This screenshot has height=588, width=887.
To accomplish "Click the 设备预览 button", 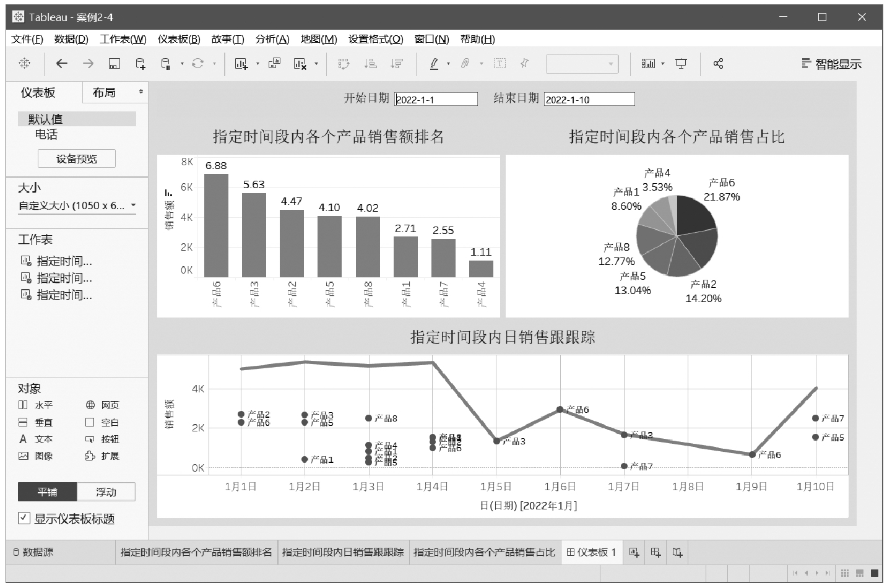I will click(x=77, y=159).
